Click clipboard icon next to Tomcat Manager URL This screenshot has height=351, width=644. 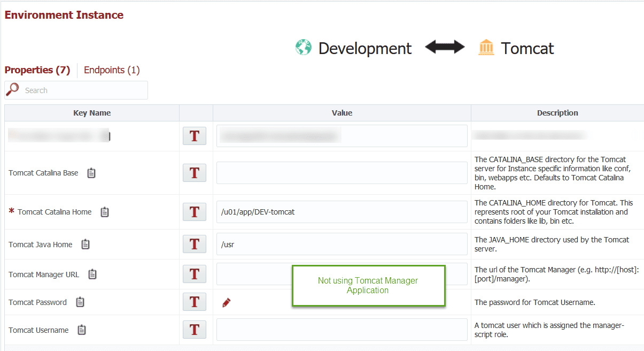(92, 274)
